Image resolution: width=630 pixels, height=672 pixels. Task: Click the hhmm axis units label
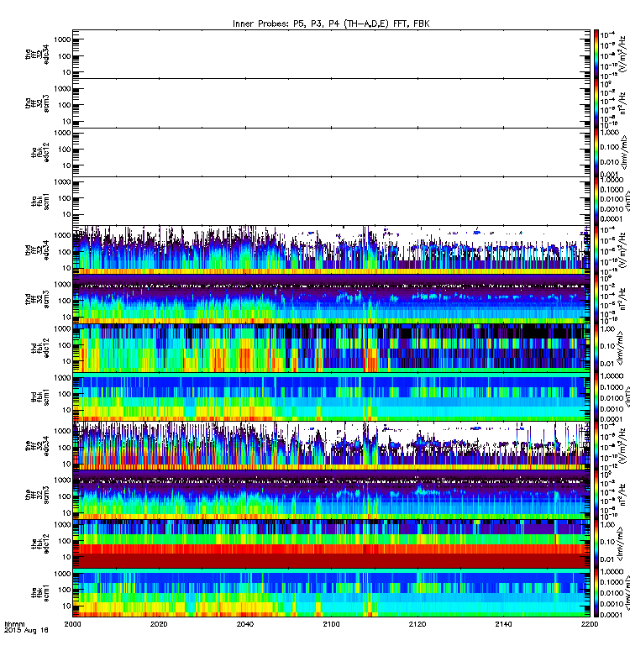(14, 624)
